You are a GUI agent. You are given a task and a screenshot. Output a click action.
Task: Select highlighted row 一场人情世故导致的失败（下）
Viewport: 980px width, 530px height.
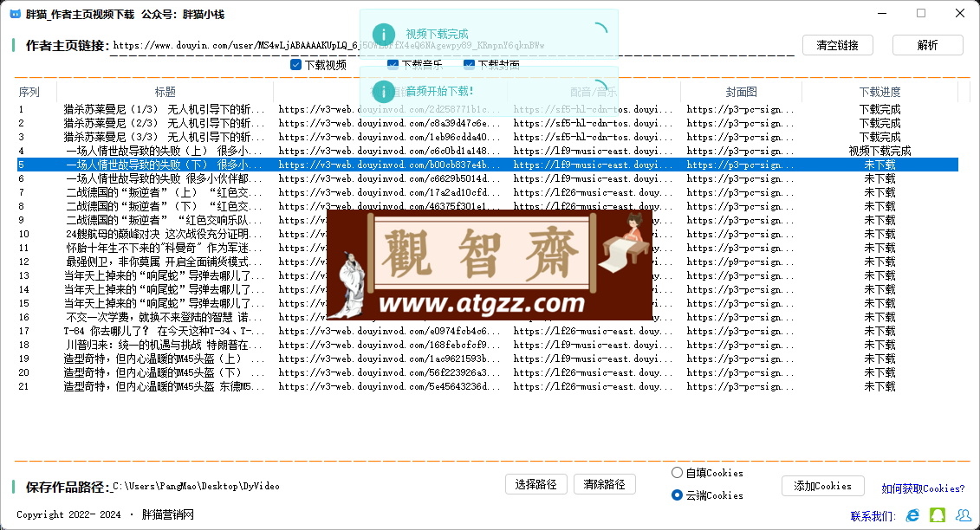488,165
